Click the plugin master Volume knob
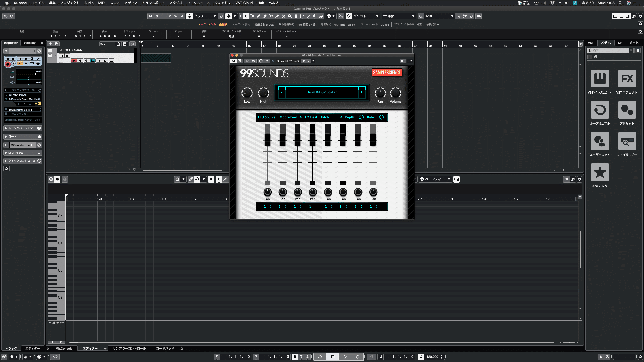Image resolution: width=644 pixels, height=362 pixels. click(396, 93)
